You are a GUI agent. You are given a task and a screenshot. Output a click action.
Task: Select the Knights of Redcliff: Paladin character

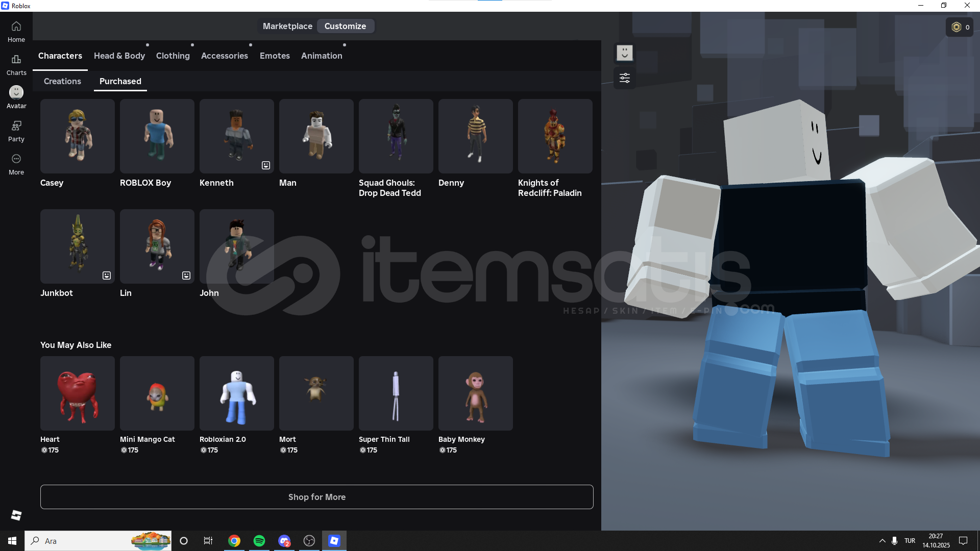(555, 136)
